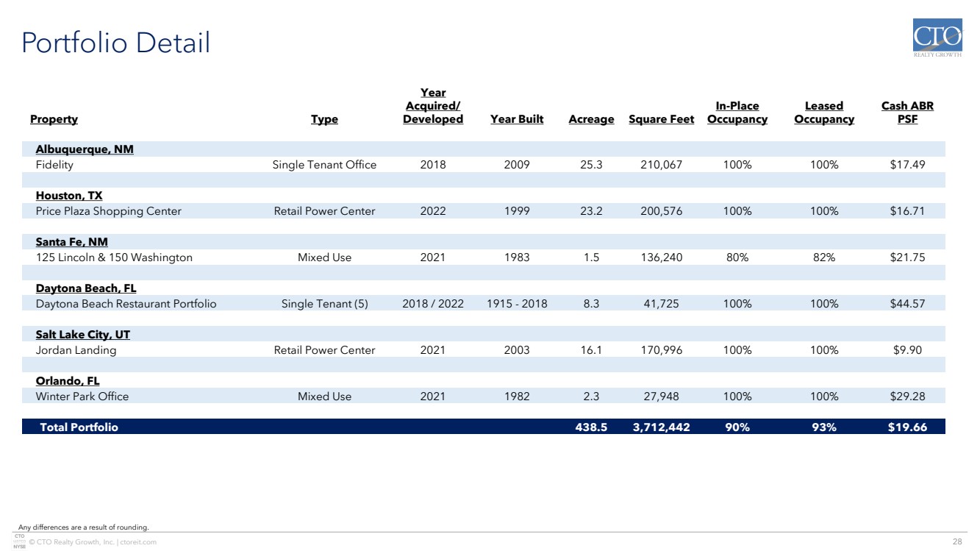Click the Single Tenant (5) type cell
Viewport: 980px width, 551px height.
pos(324,304)
